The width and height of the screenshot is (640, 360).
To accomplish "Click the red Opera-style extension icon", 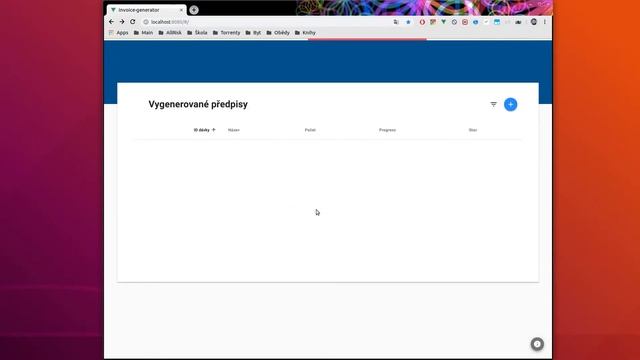I will [x=422, y=22].
